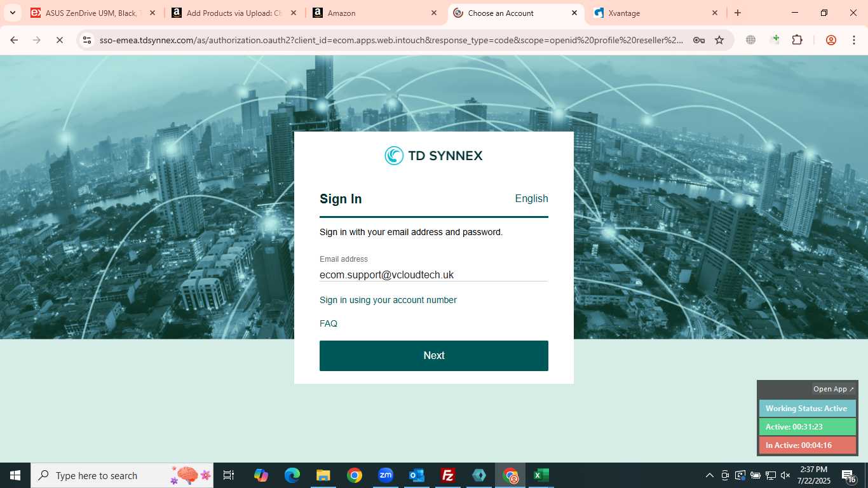Open the Extensions puzzle icon

click(x=797, y=40)
